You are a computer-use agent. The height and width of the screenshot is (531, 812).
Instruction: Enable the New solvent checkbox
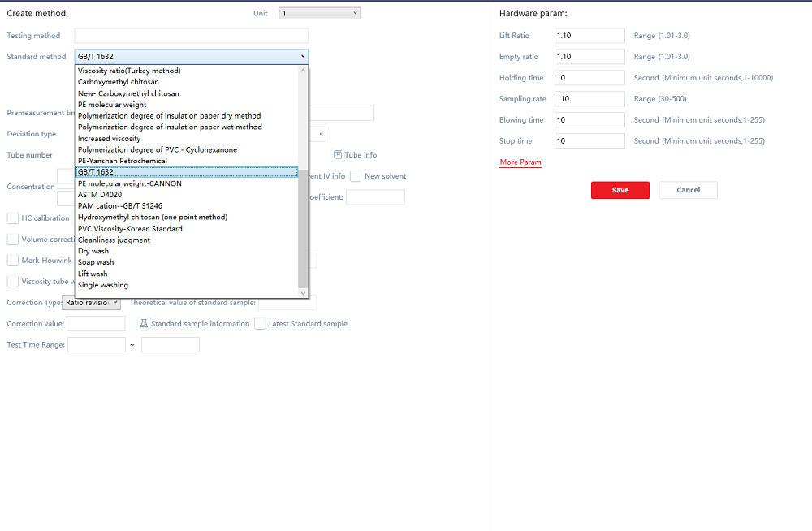[x=356, y=176]
